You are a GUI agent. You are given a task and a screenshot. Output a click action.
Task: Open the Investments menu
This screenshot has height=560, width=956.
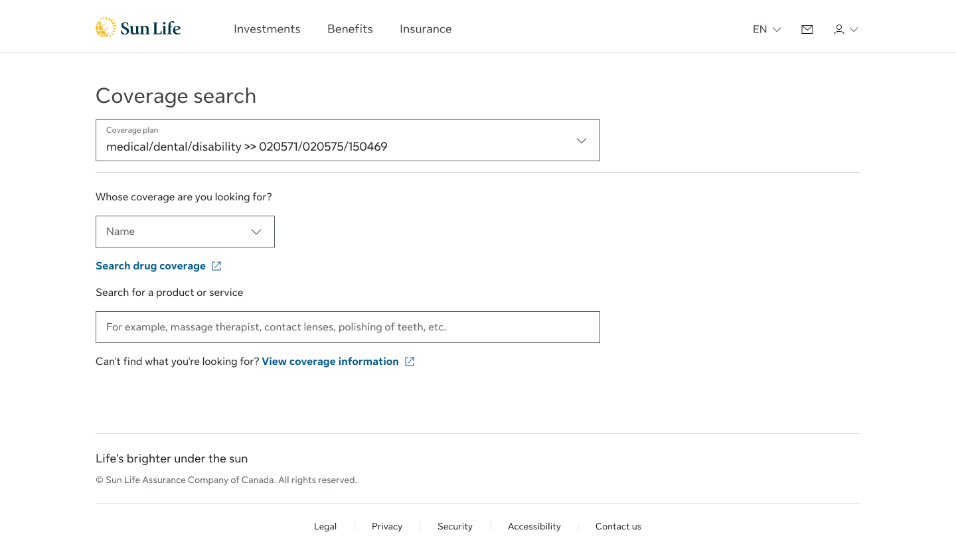(x=267, y=29)
